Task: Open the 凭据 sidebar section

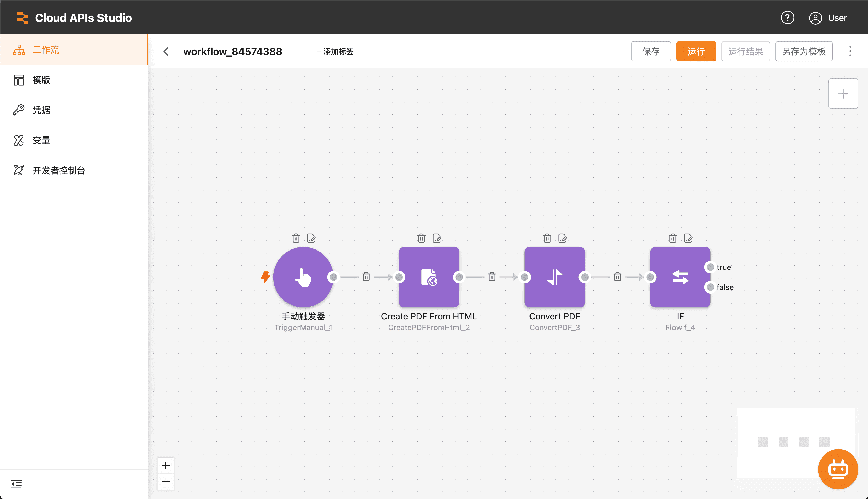Action: [x=74, y=110]
